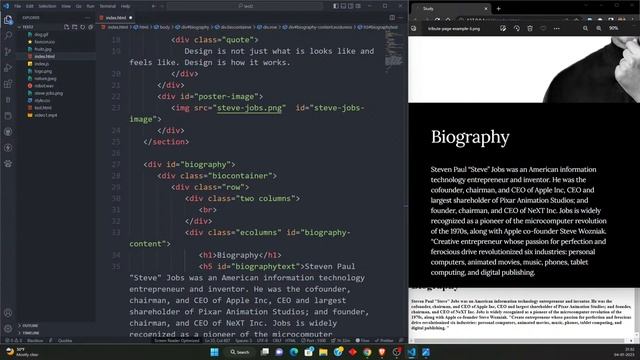Open the Selection menu

click(x=47, y=6)
